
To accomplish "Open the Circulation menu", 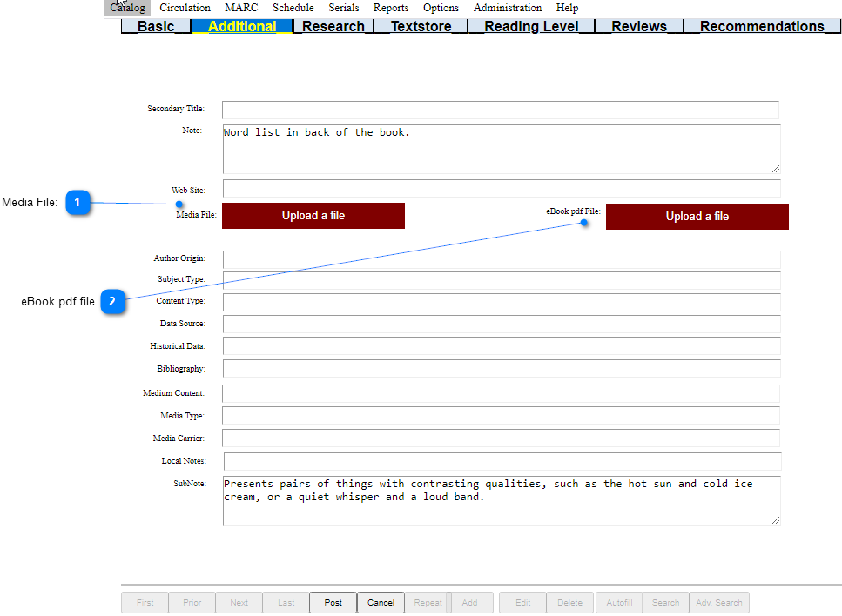I will tap(185, 8).
